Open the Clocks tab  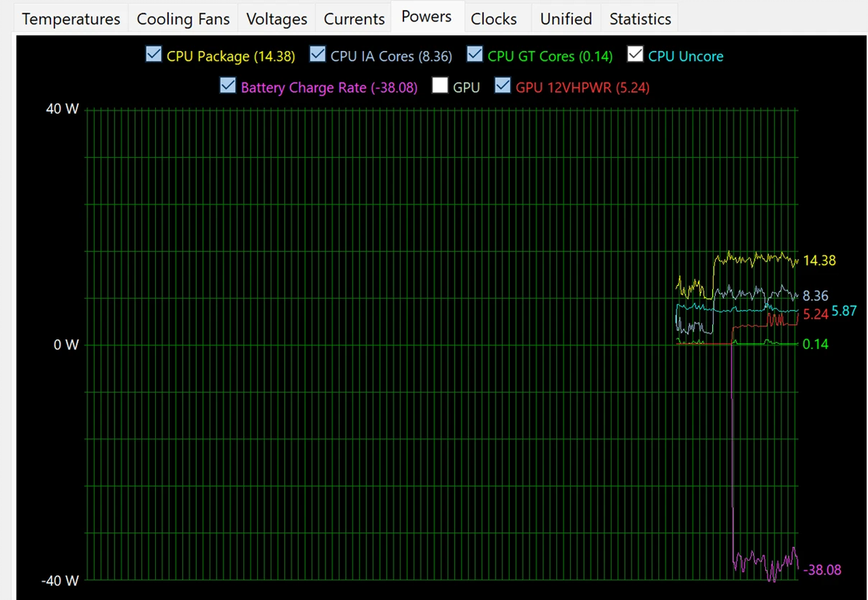pos(494,19)
